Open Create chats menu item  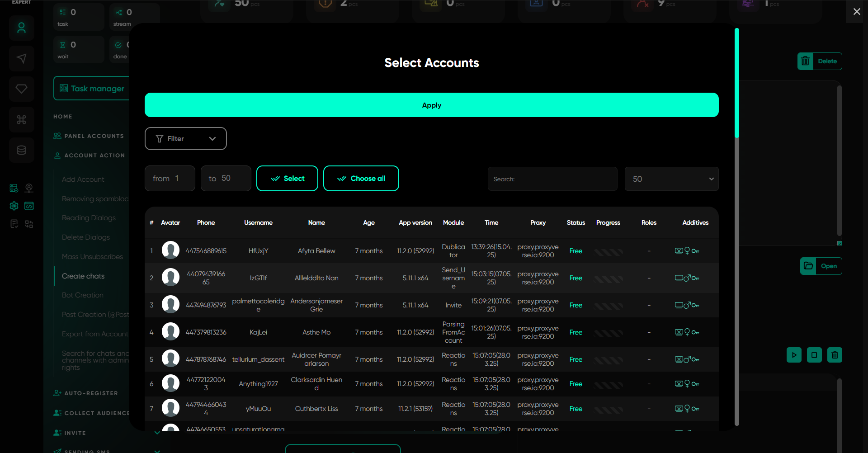[83, 276]
